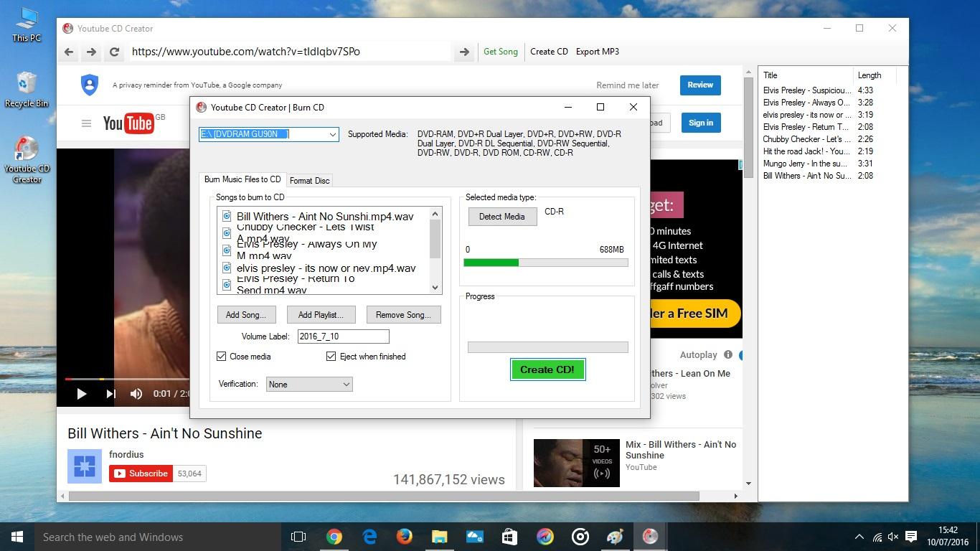The image size is (980, 551).
Task: Select the Burn Music Files to CD tab
Action: point(242,179)
